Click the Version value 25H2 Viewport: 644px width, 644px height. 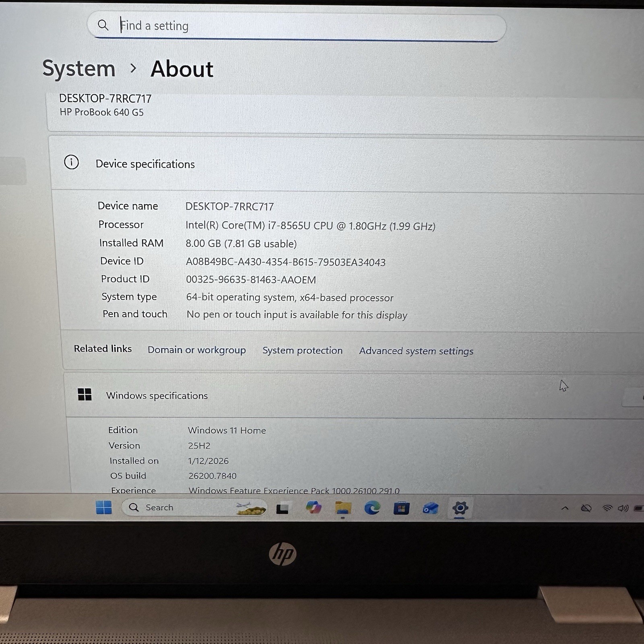pyautogui.click(x=199, y=446)
